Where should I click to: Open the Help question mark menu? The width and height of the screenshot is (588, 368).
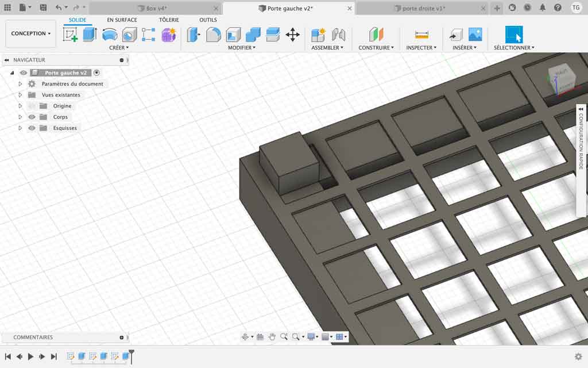(558, 7)
